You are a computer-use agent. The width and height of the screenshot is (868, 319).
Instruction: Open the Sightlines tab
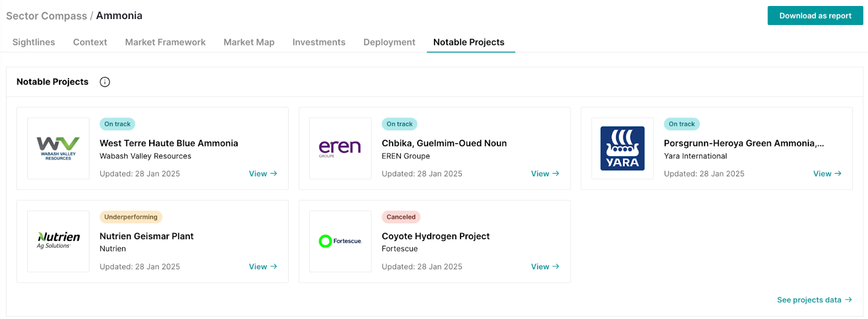point(34,42)
